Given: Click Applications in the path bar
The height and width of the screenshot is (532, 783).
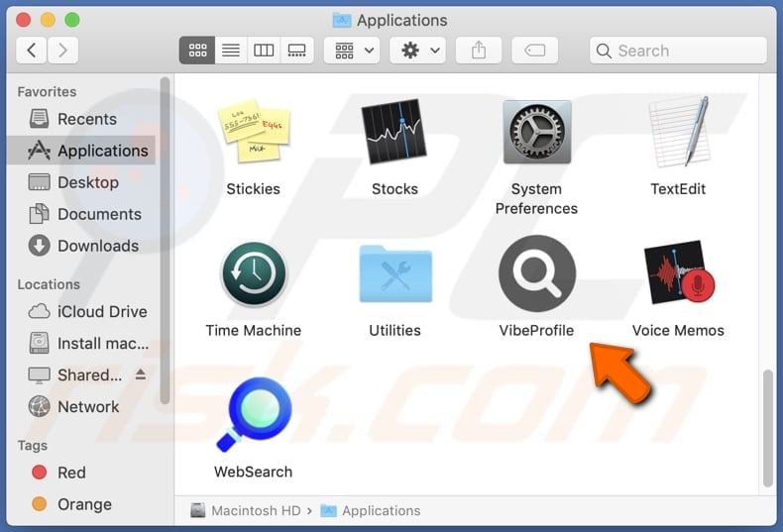Looking at the screenshot, I should (371, 511).
